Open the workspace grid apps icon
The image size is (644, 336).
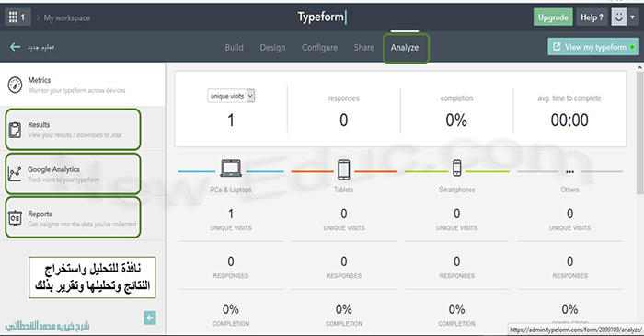13,17
